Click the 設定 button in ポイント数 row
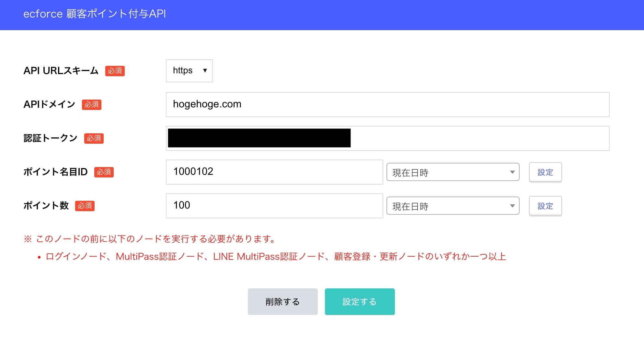The image size is (644, 338). tap(545, 206)
